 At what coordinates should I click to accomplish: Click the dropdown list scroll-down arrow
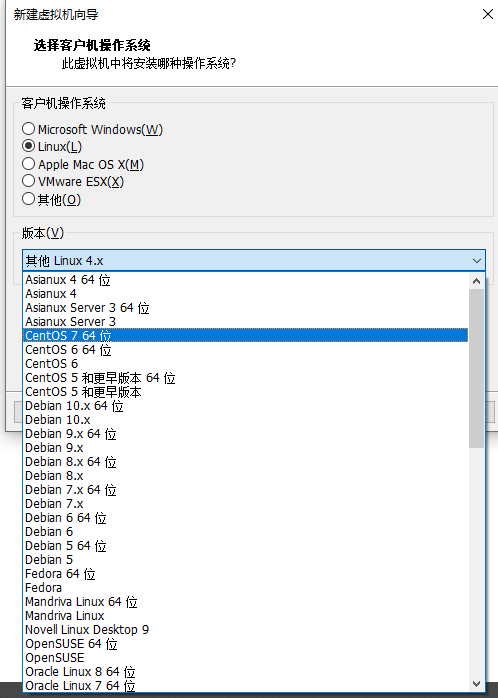[476, 684]
